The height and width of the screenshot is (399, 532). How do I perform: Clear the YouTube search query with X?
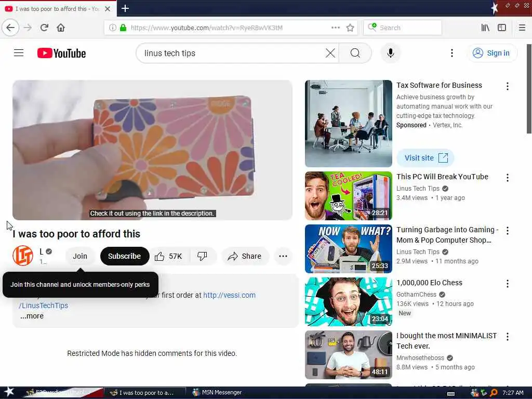click(x=330, y=53)
